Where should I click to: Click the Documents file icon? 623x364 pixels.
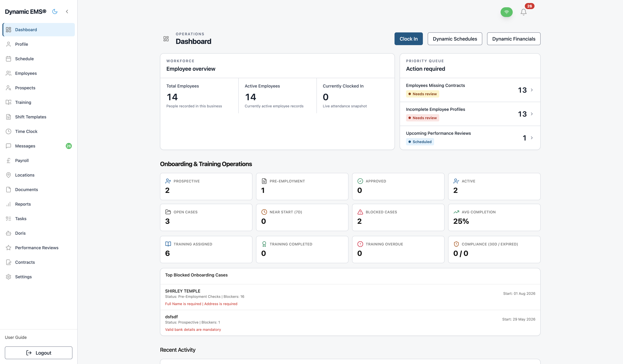pyautogui.click(x=9, y=190)
